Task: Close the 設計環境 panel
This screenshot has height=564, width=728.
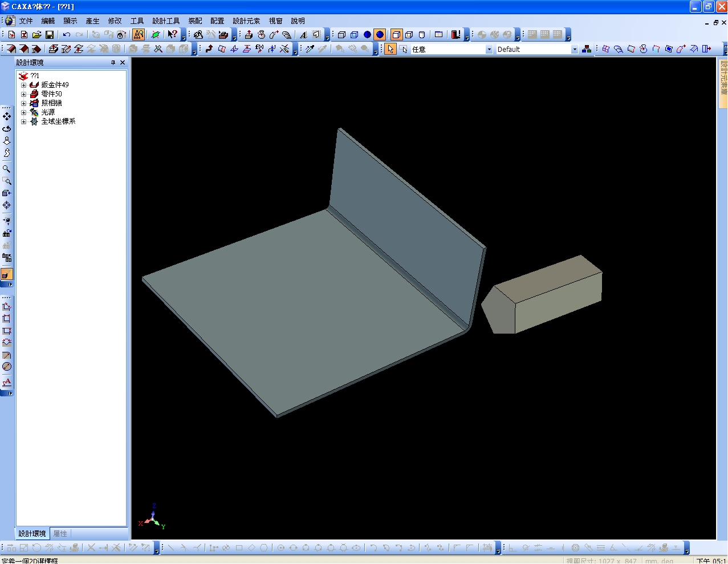Action: click(123, 63)
